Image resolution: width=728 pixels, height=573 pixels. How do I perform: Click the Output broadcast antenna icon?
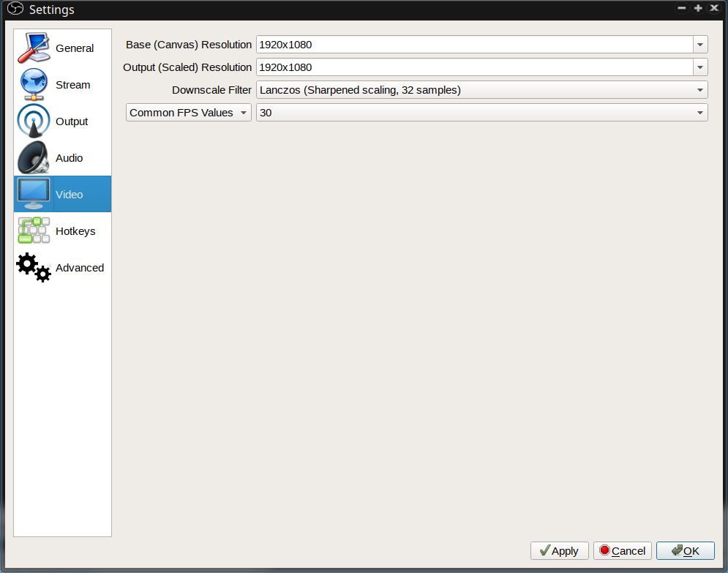click(x=34, y=121)
